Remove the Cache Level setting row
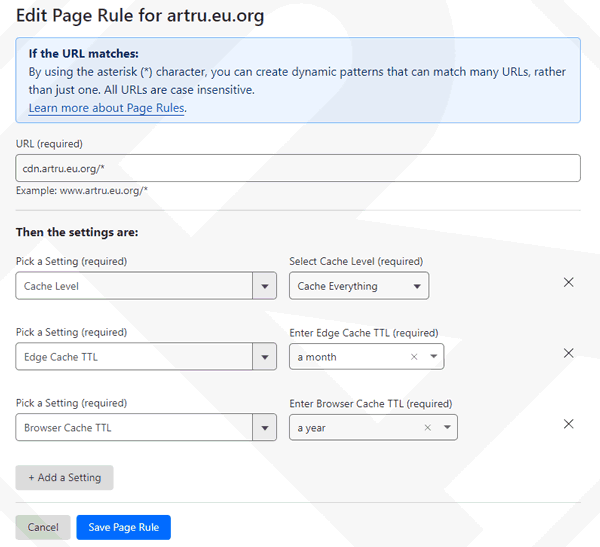This screenshot has width=600, height=547. [x=568, y=282]
